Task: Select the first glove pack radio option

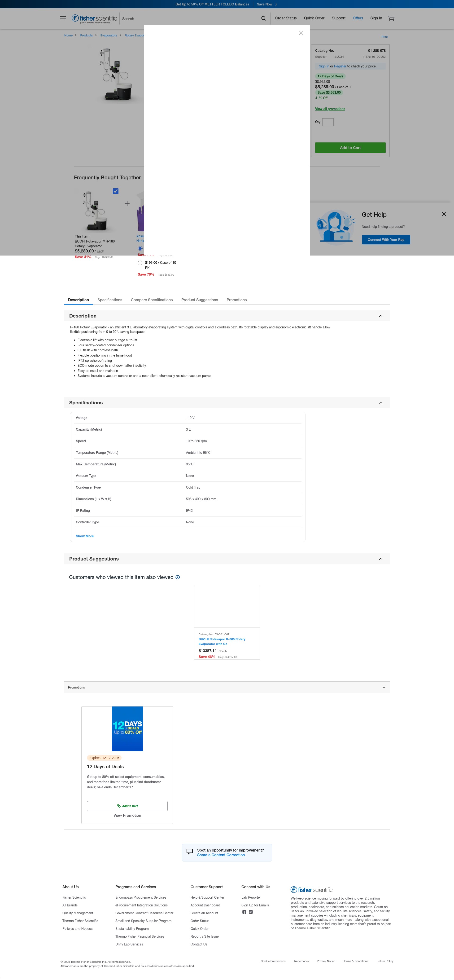Action: coord(140,248)
